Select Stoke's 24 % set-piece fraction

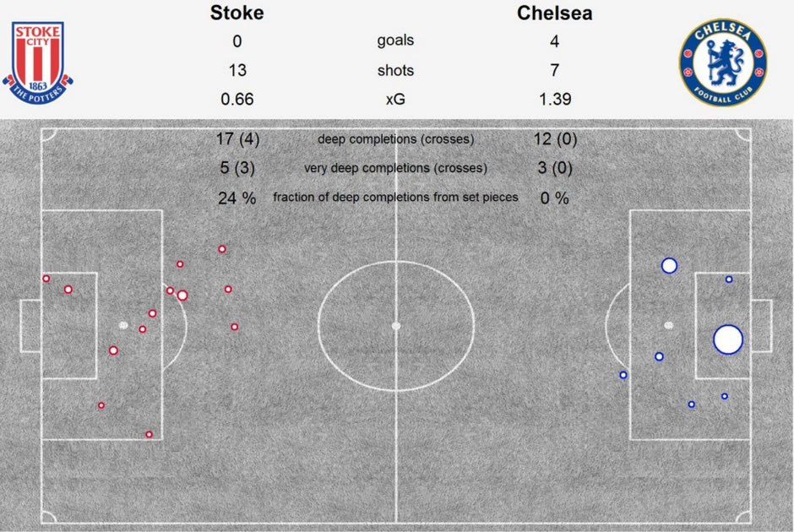(x=237, y=198)
